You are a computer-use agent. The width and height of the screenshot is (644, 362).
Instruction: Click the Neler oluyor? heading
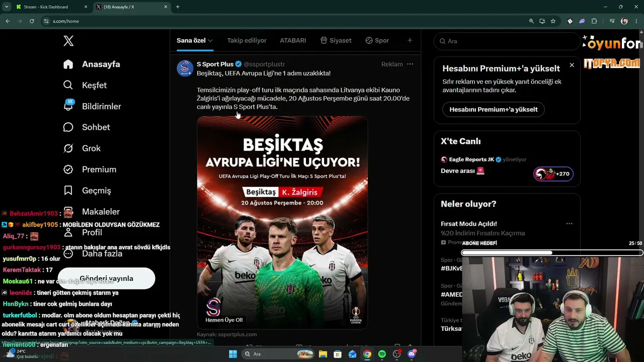click(468, 204)
